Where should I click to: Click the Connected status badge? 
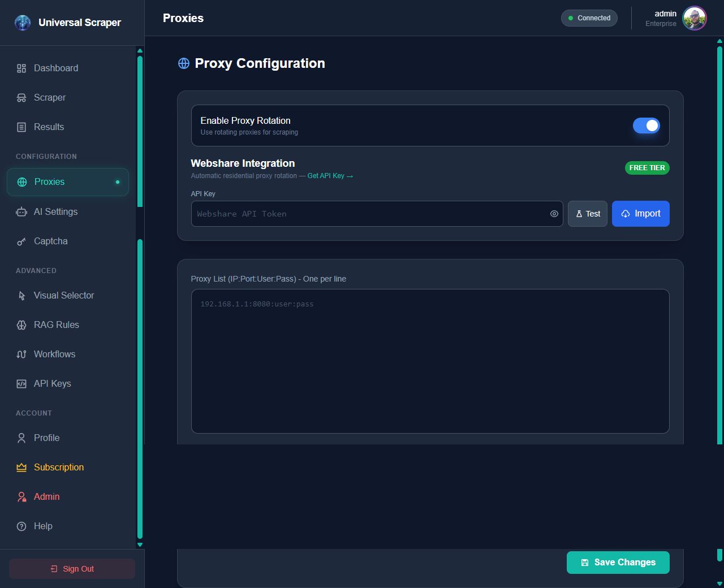pyautogui.click(x=589, y=18)
